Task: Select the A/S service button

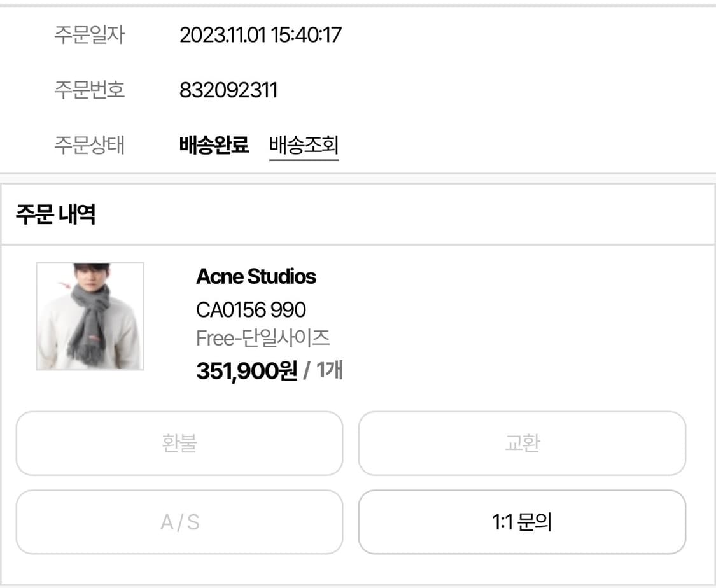Action: (179, 522)
